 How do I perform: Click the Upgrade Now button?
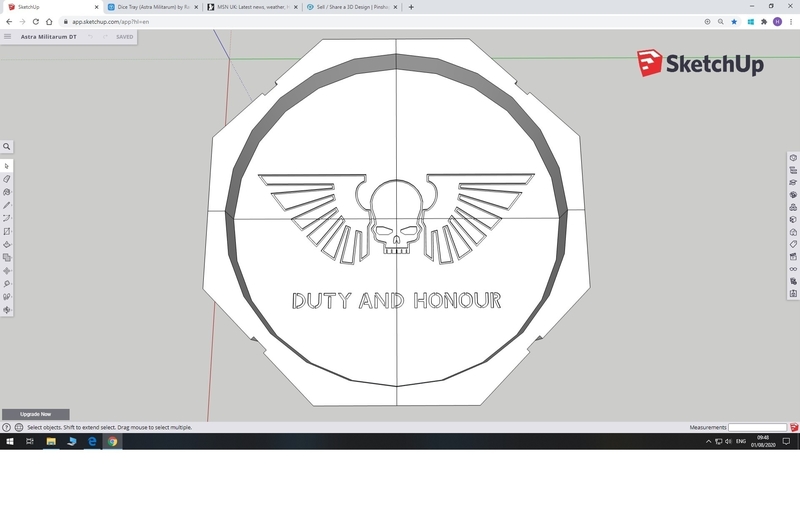click(35, 414)
